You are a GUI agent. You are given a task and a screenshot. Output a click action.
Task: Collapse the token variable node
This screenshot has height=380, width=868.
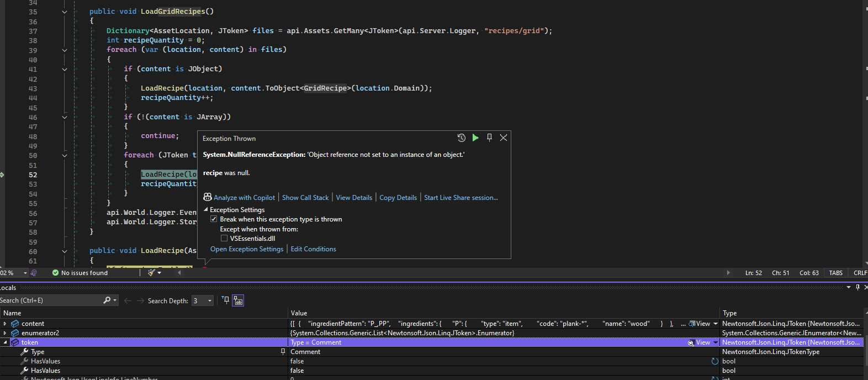click(5, 342)
